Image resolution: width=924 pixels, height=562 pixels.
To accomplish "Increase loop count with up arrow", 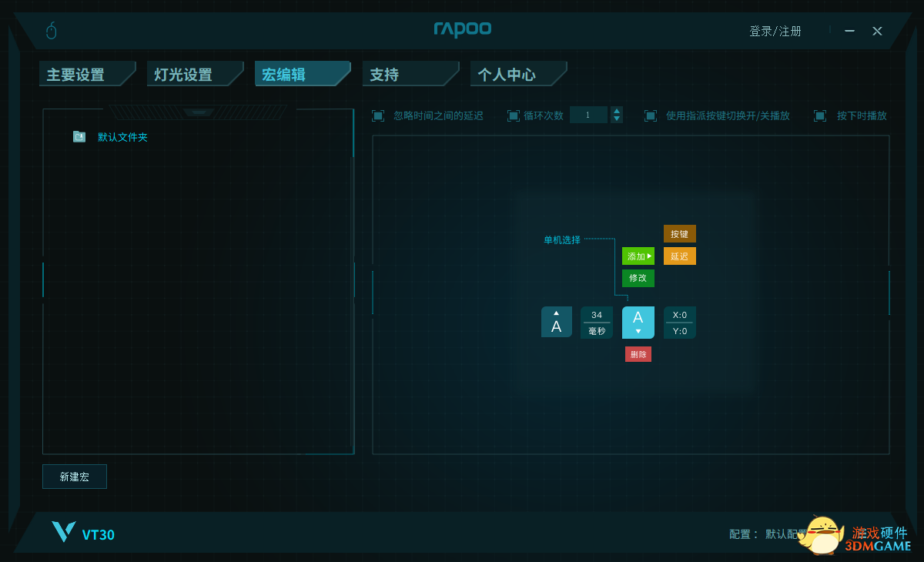I will coord(617,111).
